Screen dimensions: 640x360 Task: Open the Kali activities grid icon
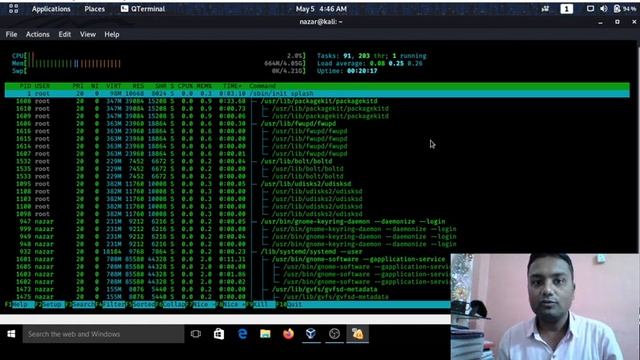(x=13, y=9)
